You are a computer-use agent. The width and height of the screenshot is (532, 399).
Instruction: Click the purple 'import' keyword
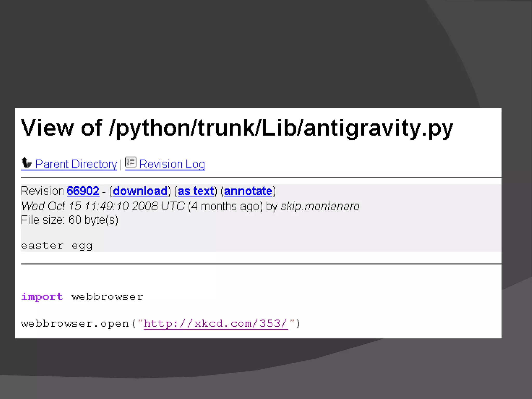tap(42, 297)
